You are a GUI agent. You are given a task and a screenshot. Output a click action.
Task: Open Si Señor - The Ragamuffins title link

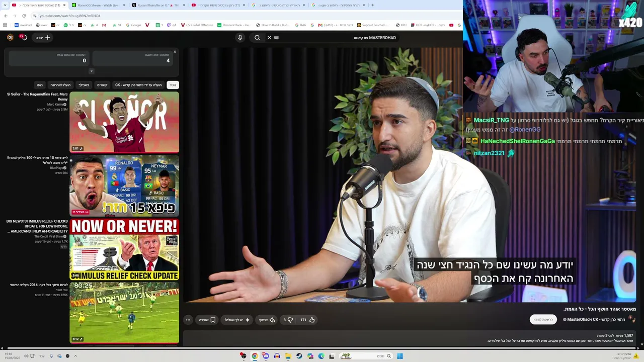pyautogui.click(x=37, y=97)
